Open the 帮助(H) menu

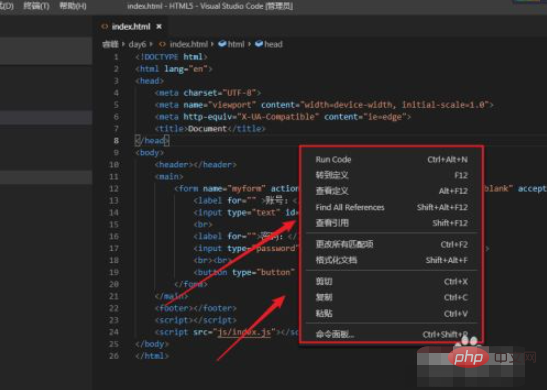tap(73, 6)
